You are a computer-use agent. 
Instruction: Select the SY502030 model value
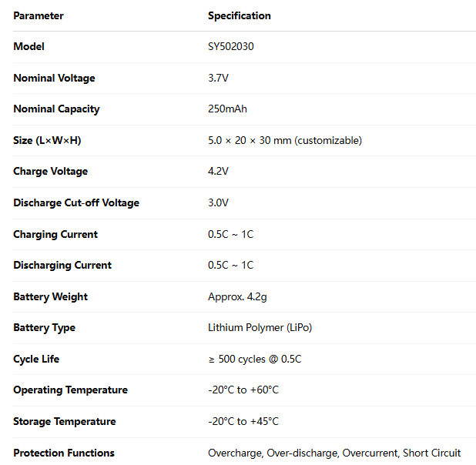pyautogui.click(x=231, y=46)
